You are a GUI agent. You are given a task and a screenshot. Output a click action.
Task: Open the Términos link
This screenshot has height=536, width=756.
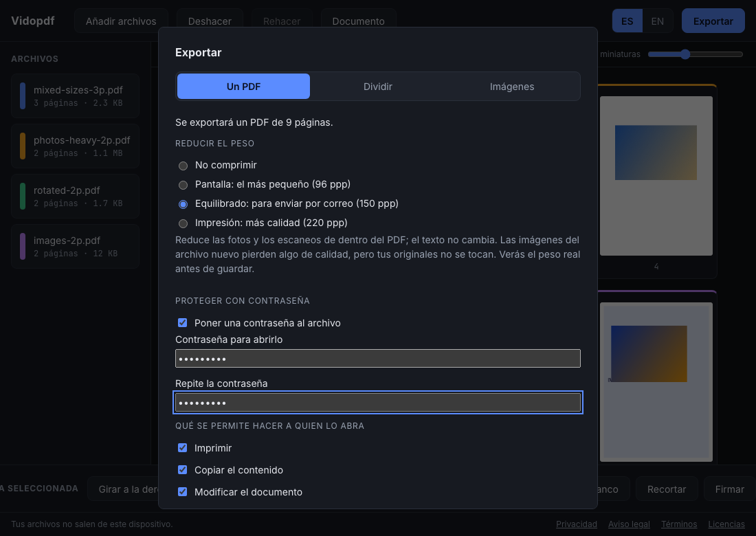pos(679,524)
